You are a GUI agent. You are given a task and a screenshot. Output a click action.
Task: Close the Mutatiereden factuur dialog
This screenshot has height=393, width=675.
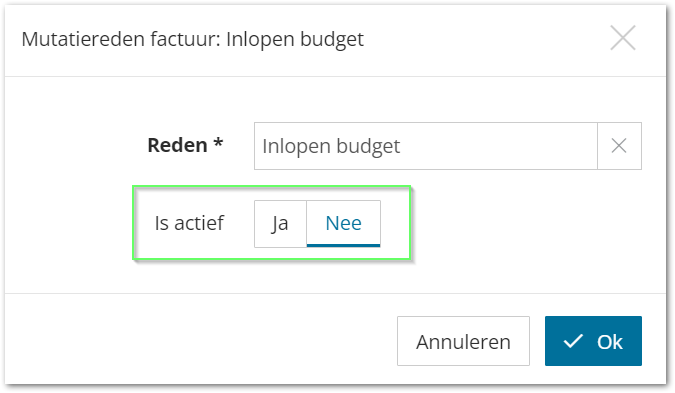click(x=622, y=38)
